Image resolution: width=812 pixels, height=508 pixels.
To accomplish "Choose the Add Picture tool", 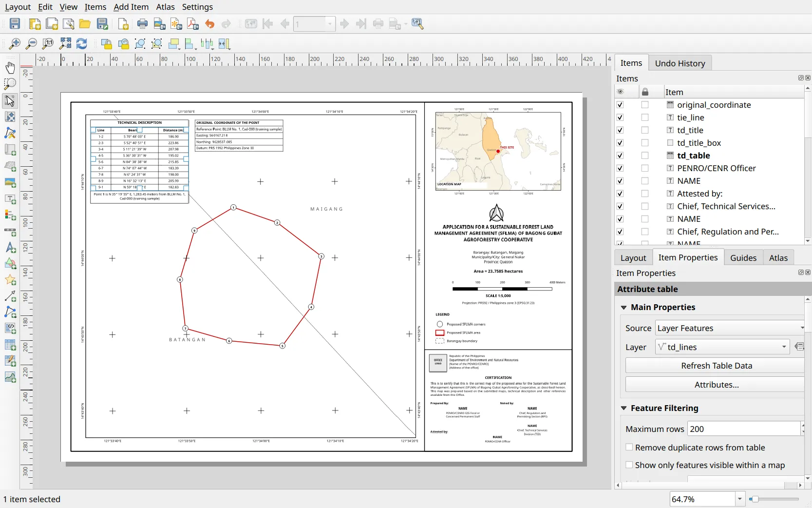I will 10,183.
